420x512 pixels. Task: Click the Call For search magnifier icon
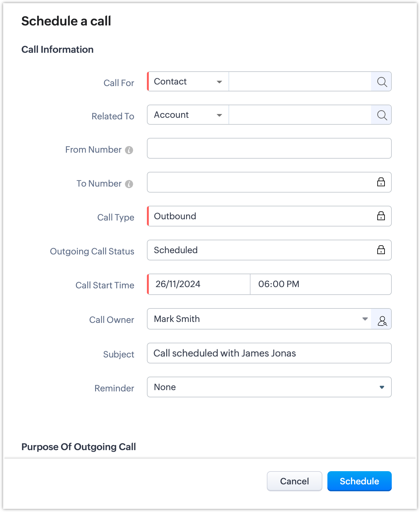[x=381, y=82]
